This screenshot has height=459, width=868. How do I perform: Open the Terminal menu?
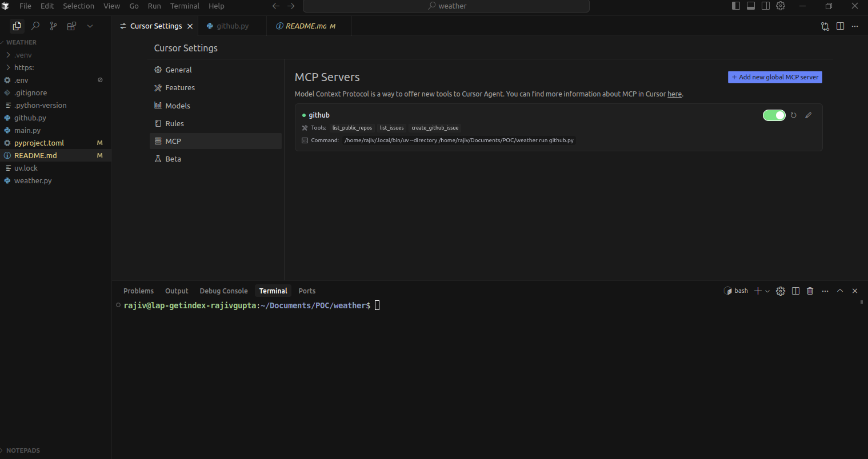click(x=185, y=6)
